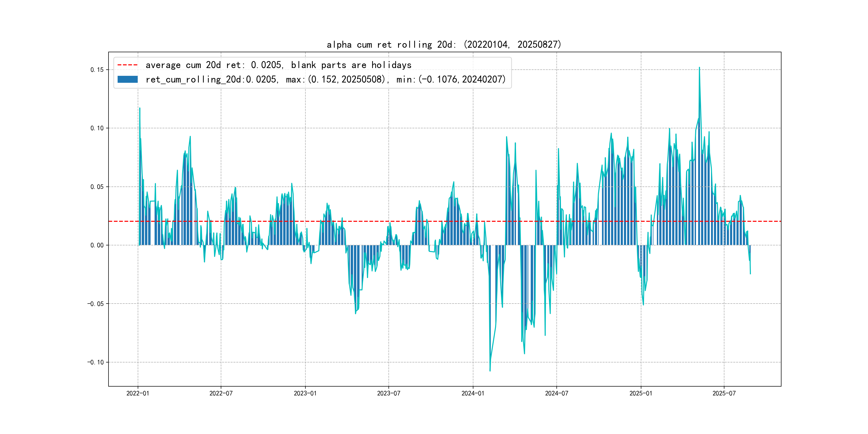Click the 2023-01 x-axis tick label
Image resolution: width=868 pixels, height=434 pixels.
[x=305, y=393]
